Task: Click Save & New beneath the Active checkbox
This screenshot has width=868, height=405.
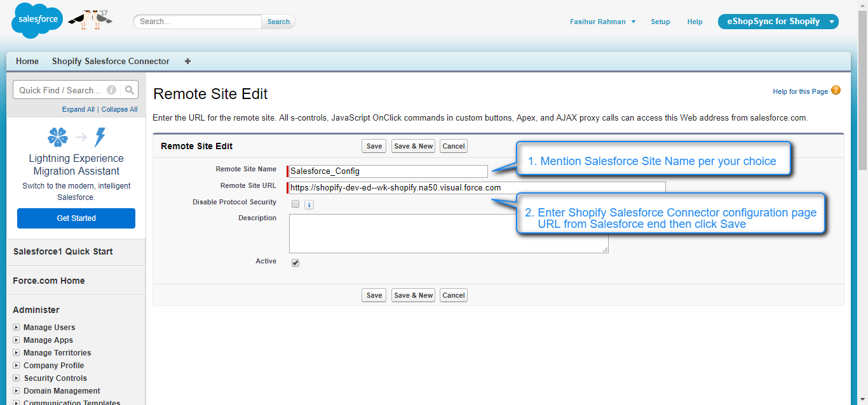Action: coord(413,295)
